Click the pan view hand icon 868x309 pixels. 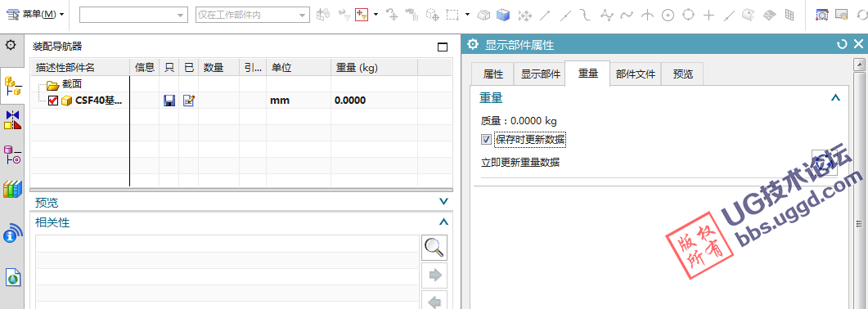click(842, 15)
